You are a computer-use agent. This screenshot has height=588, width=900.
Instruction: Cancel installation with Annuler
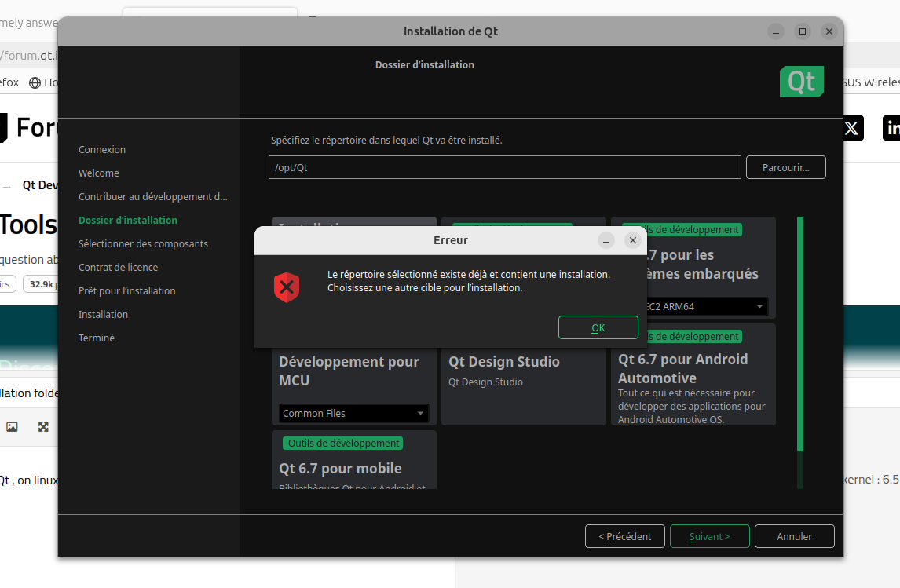coord(795,536)
